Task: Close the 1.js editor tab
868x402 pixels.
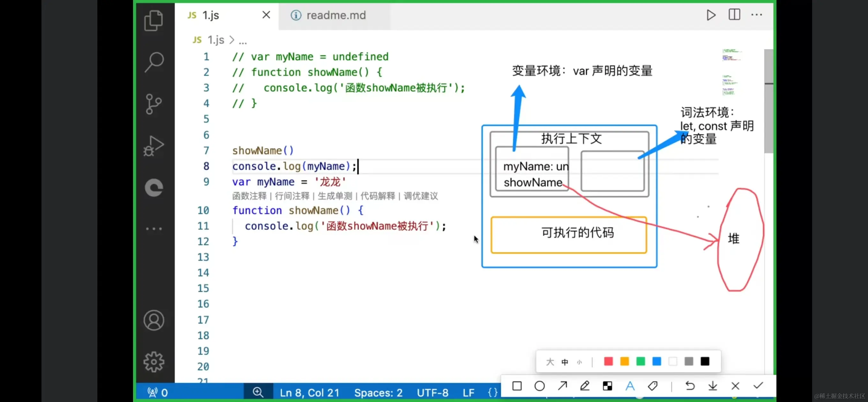Action: click(266, 15)
